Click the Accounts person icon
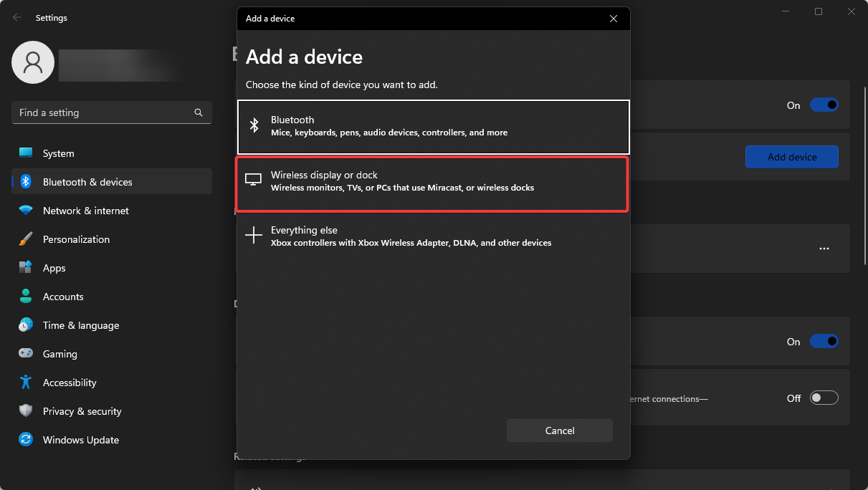 tap(26, 297)
